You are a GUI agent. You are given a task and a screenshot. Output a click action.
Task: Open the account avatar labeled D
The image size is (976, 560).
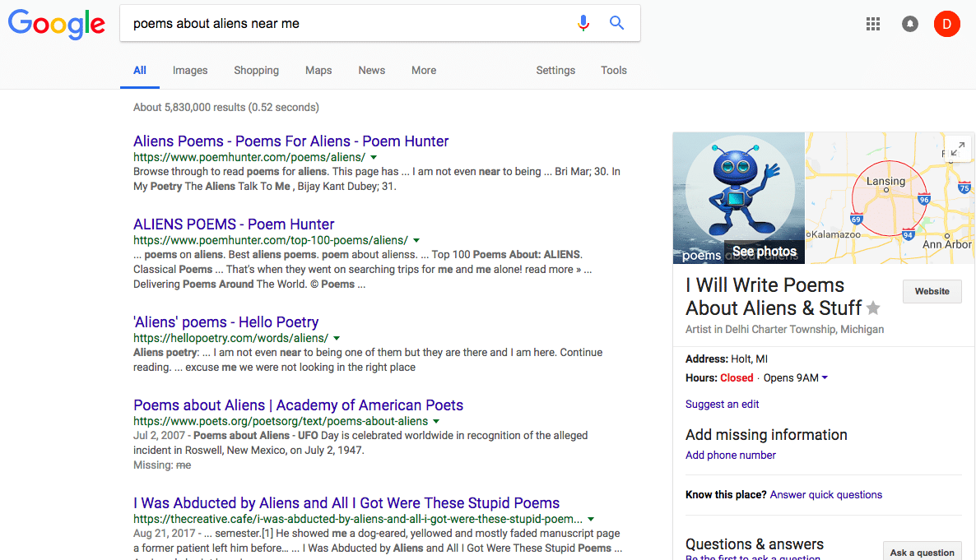[x=946, y=25]
